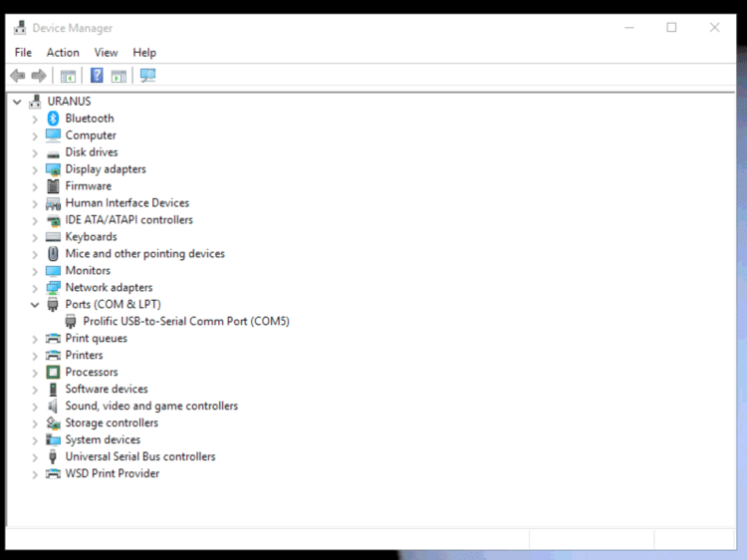Open the Action menu
Image resolution: width=747 pixels, height=560 pixels.
click(x=63, y=53)
